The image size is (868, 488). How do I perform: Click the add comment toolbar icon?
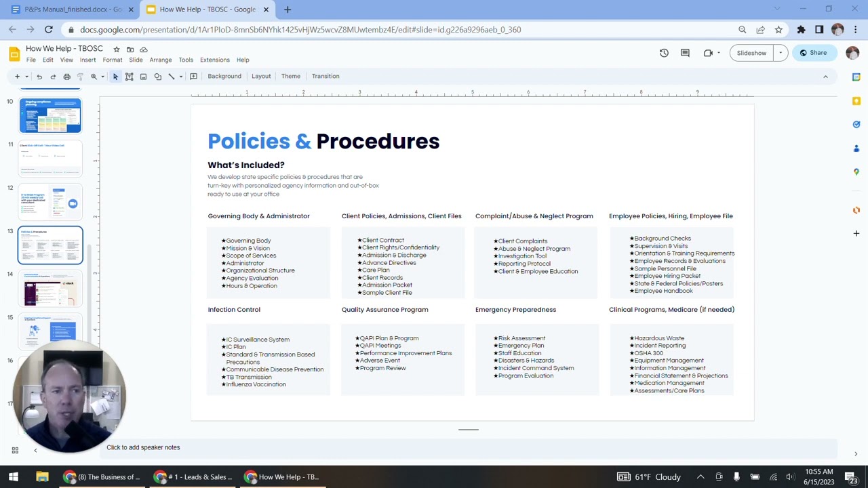click(x=193, y=77)
